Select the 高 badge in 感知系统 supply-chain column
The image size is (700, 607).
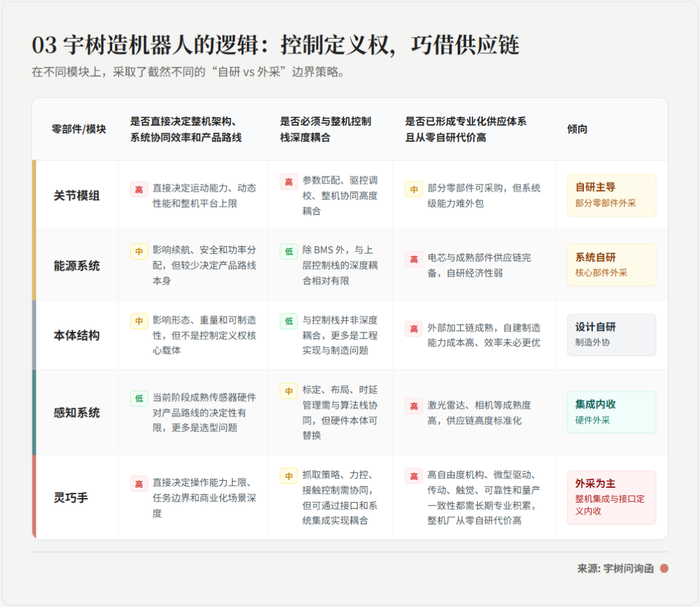[x=414, y=404]
